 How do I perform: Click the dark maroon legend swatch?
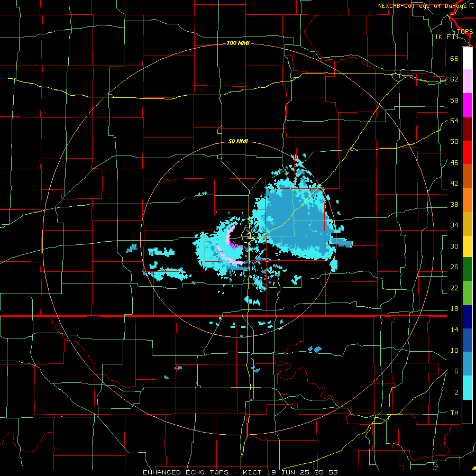coord(467,129)
